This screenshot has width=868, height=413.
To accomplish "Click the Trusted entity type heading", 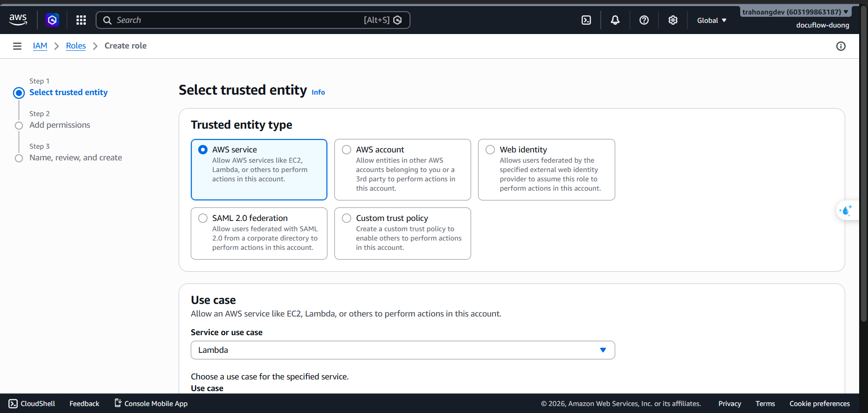I will (x=242, y=125).
